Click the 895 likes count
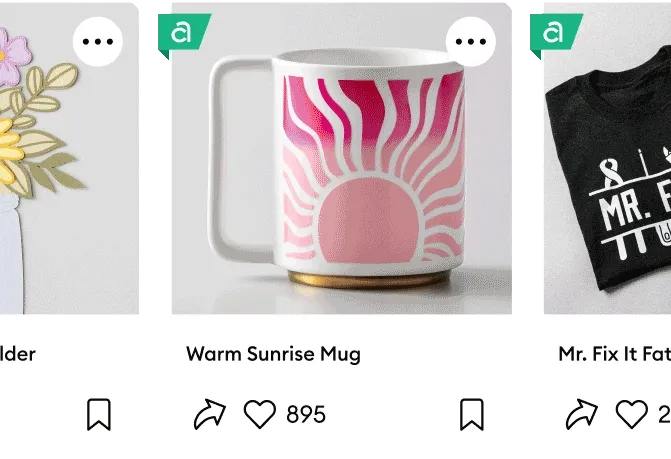 point(306,415)
